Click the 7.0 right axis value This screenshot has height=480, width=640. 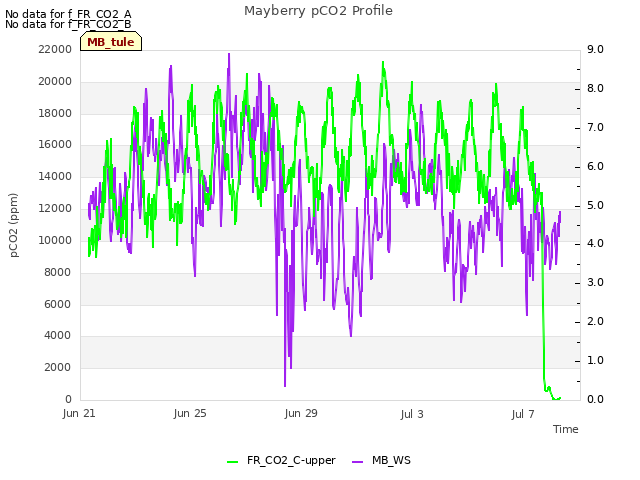595,127
